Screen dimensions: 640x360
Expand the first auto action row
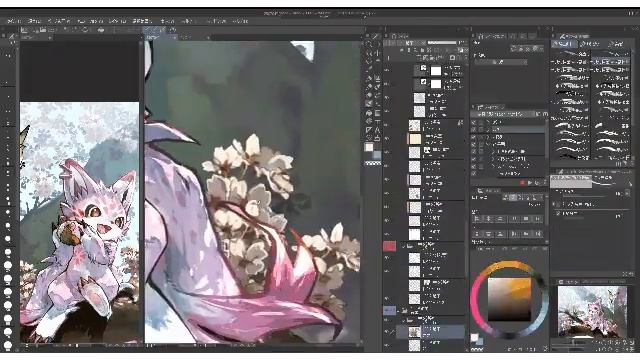point(488,122)
